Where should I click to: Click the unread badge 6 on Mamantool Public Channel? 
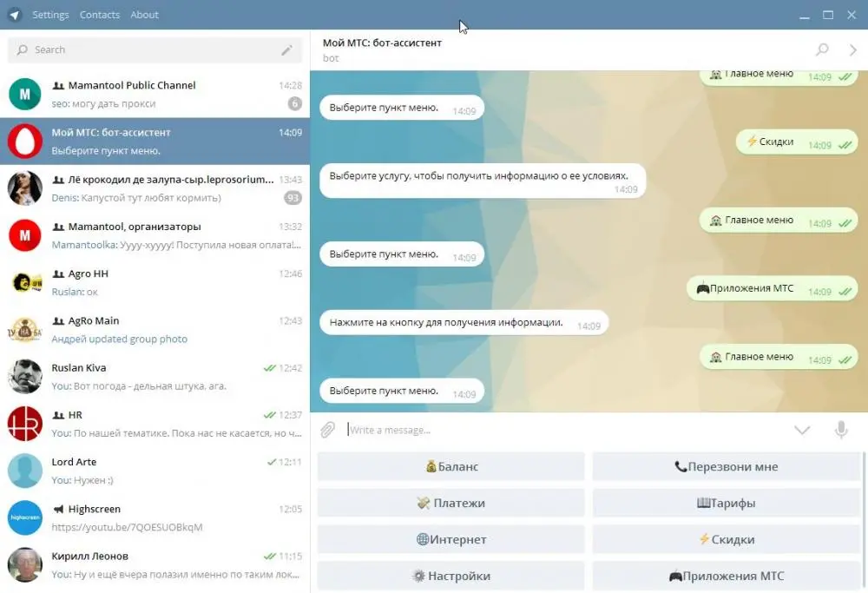click(295, 103)
